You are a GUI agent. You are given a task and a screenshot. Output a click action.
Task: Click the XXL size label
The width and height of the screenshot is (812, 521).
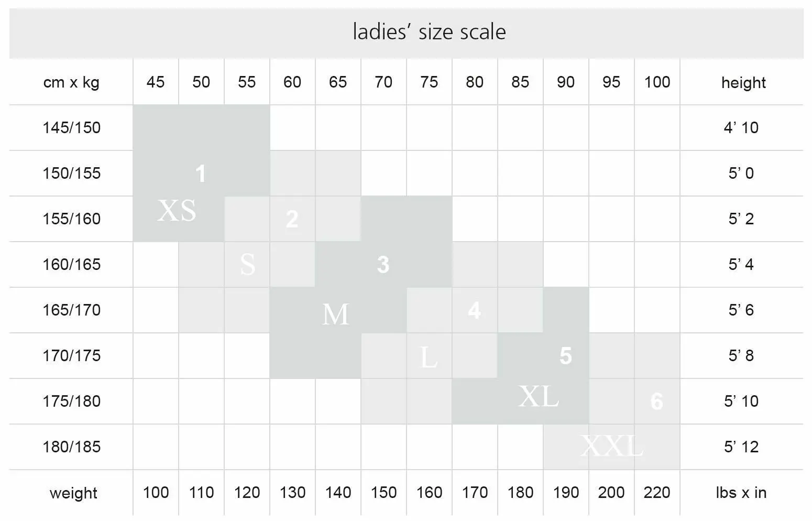[x=611, y=447]
